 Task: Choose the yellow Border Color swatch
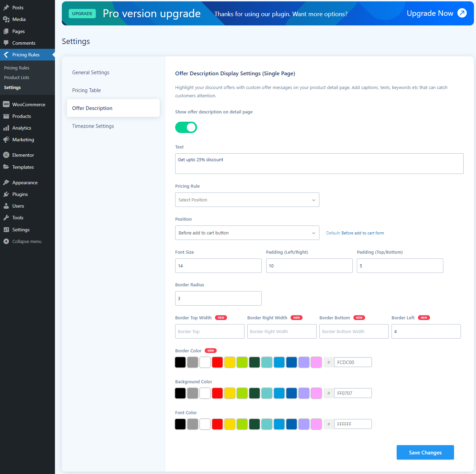pos(230,362)
